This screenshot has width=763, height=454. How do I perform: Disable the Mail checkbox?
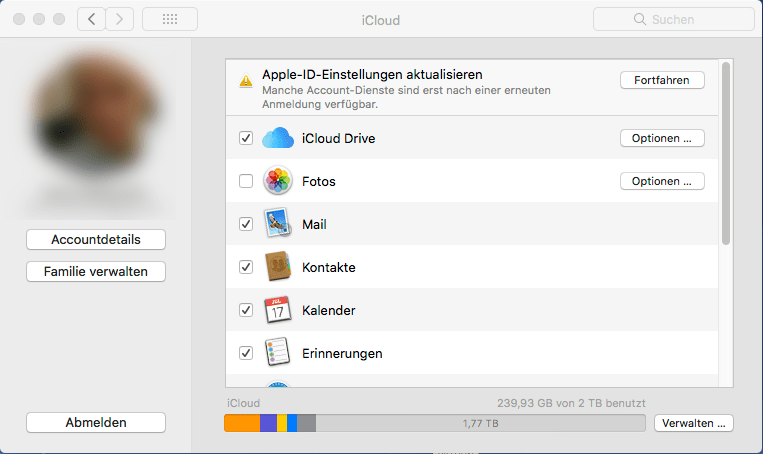[x=246, y=224]
